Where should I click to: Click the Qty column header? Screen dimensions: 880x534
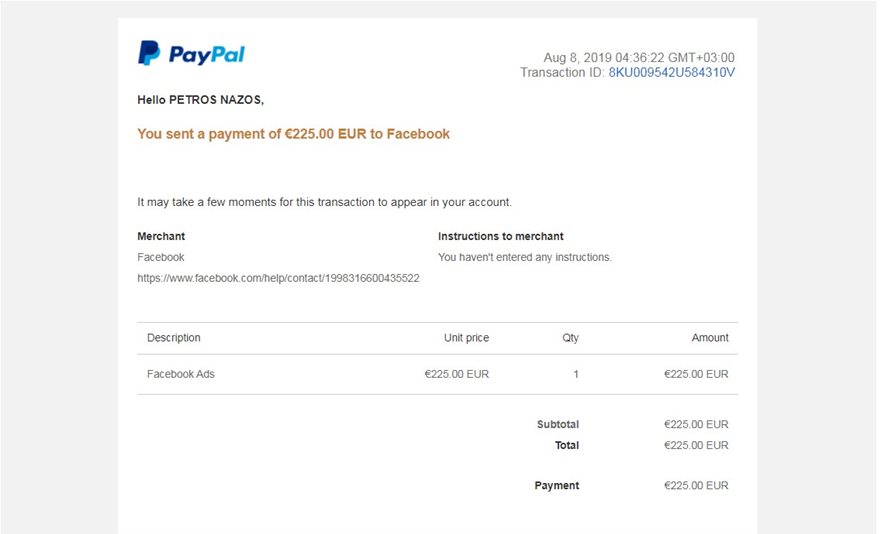tap(570, 338)
